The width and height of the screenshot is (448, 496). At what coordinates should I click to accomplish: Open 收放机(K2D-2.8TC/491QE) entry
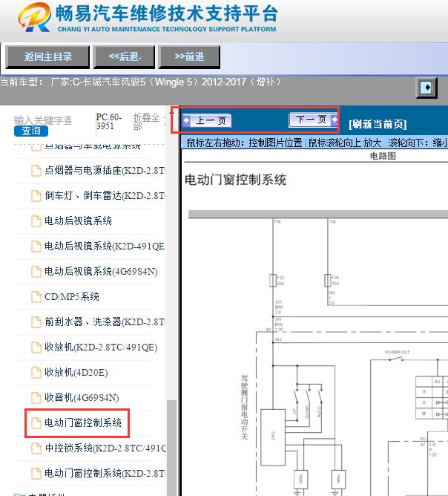click(101, 347)
